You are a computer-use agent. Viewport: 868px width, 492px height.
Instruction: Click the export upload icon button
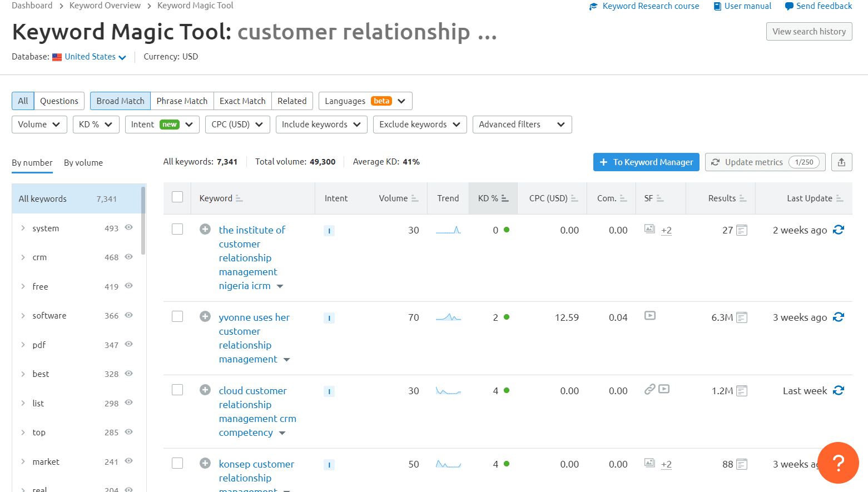(841, 162)
